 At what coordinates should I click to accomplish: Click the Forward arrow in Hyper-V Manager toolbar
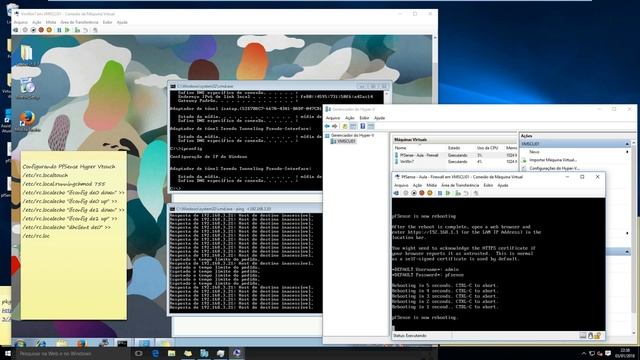pyautogui.click(x=335, y=126)
